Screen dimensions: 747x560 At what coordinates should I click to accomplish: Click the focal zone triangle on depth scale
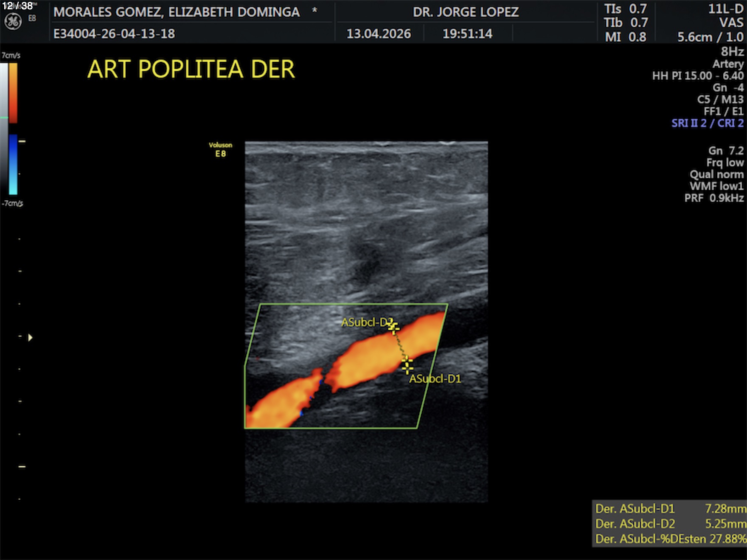click(30, 338)
